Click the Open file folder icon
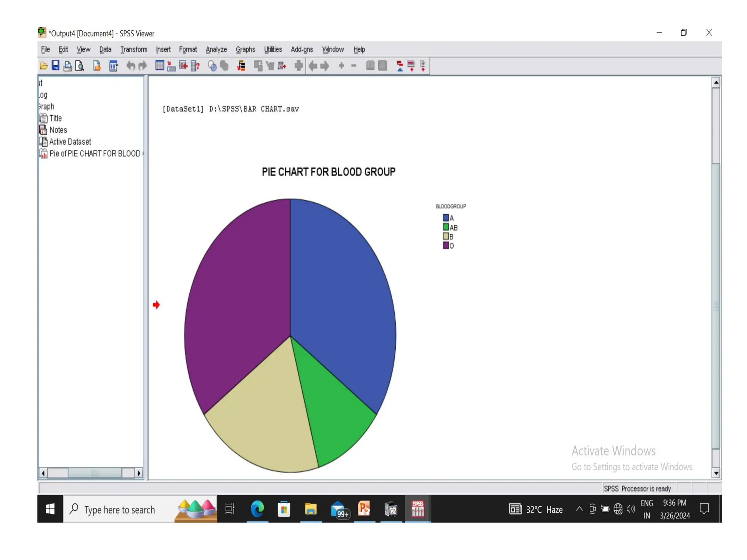Image resolution: width=747 pixels, height=560 pixels. 44,66
